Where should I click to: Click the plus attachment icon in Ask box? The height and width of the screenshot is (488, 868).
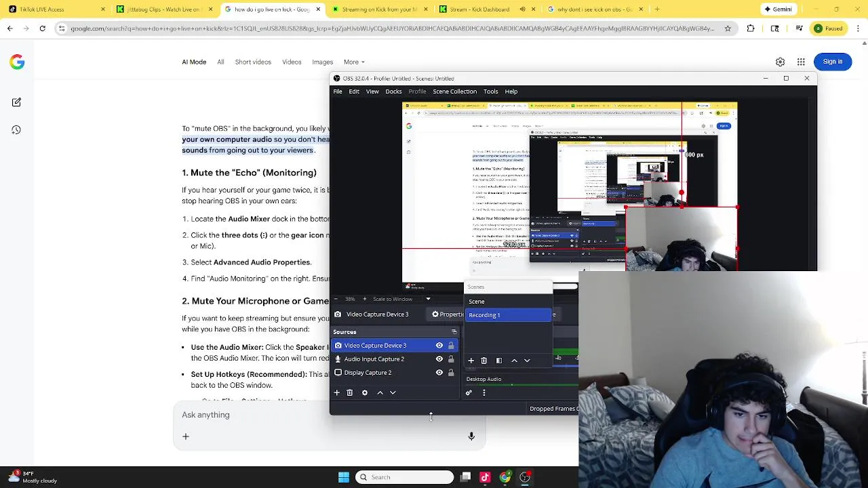(x=186, y=436)
